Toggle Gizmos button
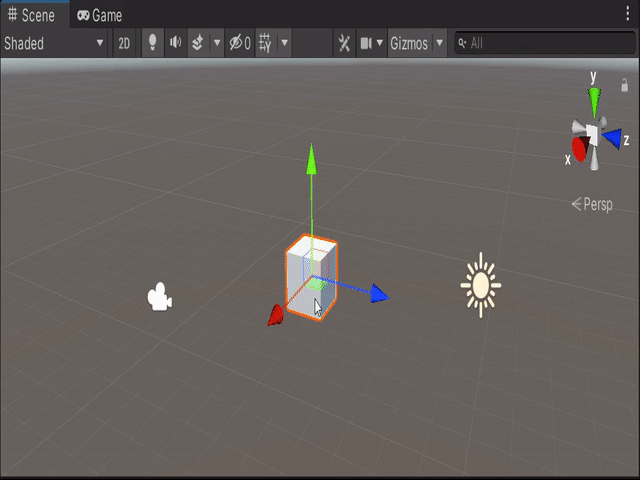Image resolution: width=640 pixels, height=480 pixels. click(x=409, y=43)
